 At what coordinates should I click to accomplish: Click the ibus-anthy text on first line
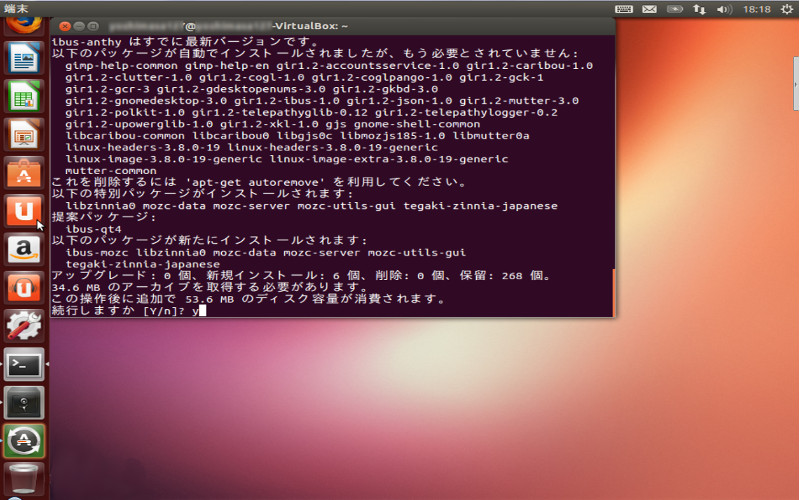[86, 42]
